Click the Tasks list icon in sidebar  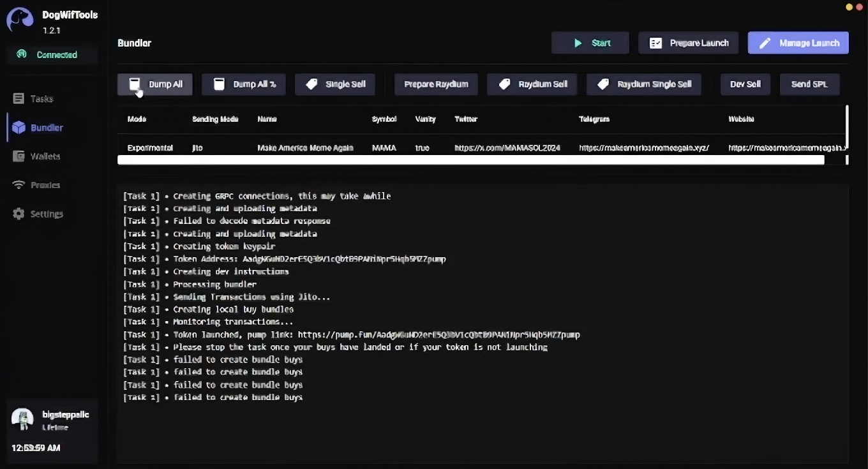(x=19, y=98)
